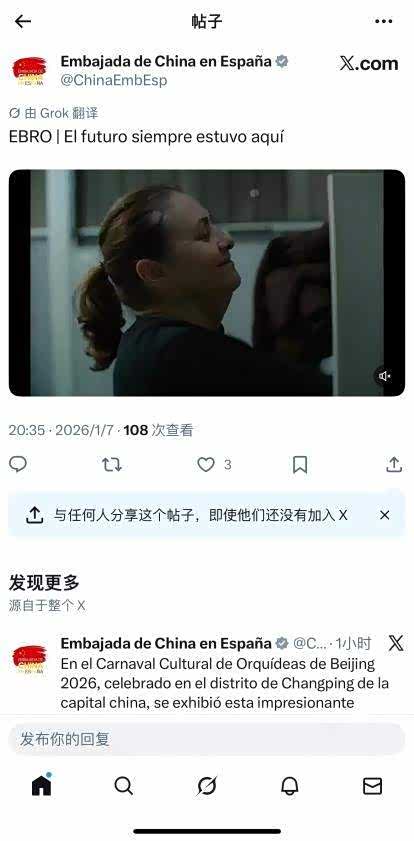
Task: Open messages envelope icon
Action: coord(372,786)
